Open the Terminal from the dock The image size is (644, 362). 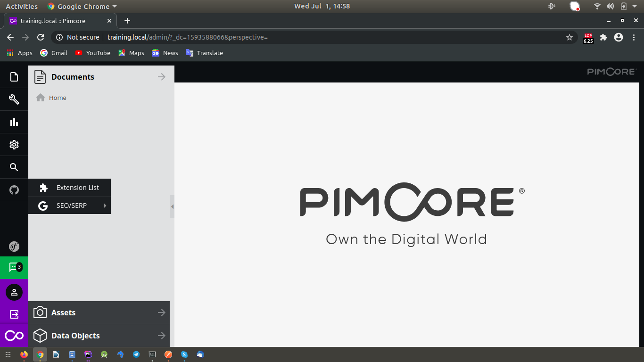152,354
